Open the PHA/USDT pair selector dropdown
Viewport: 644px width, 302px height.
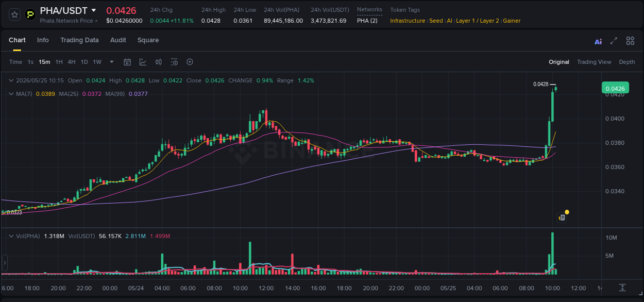pos(93,10)
